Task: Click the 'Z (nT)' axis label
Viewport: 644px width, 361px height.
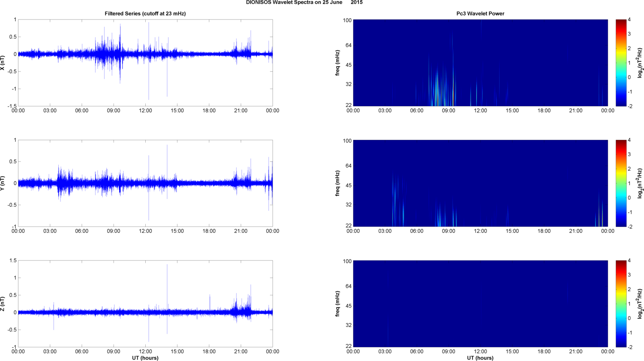Action: pos(3,304)
